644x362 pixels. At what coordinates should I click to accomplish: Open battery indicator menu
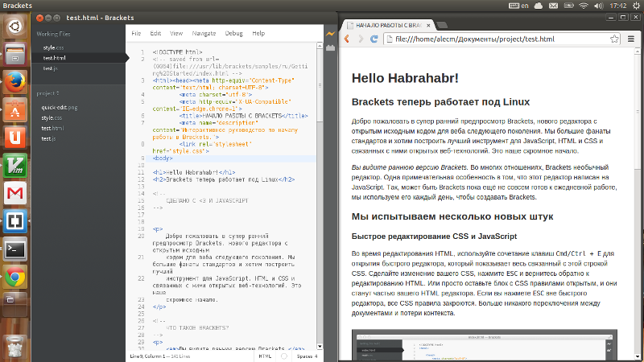pyautogui.click(x=569, y=6)
